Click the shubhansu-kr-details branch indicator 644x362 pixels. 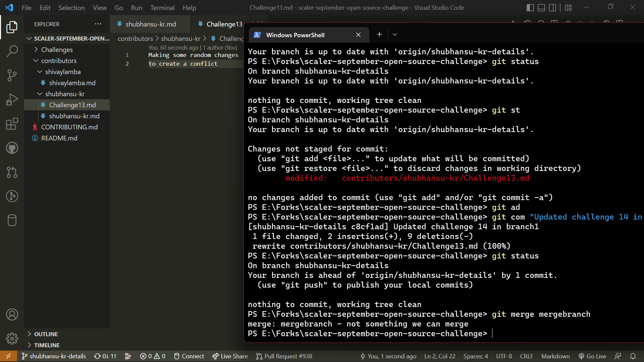[54, 356]
